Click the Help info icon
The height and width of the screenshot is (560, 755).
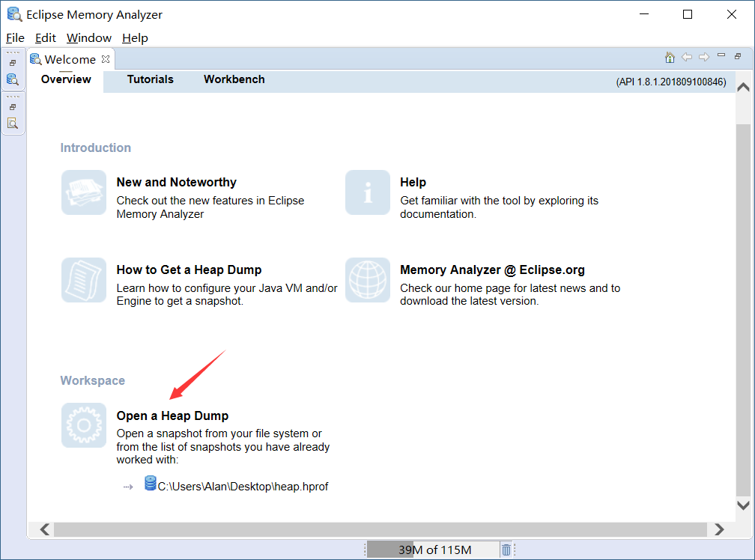(368, 192)
